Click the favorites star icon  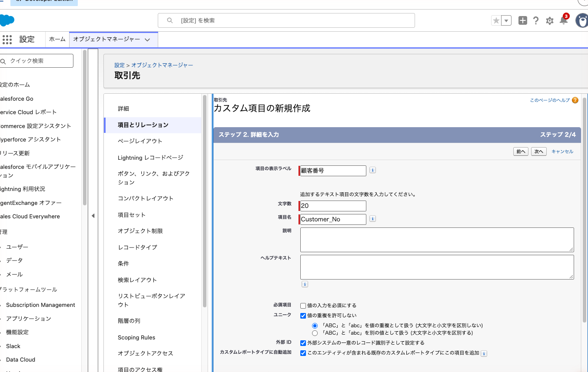click(x=496, y=20)
